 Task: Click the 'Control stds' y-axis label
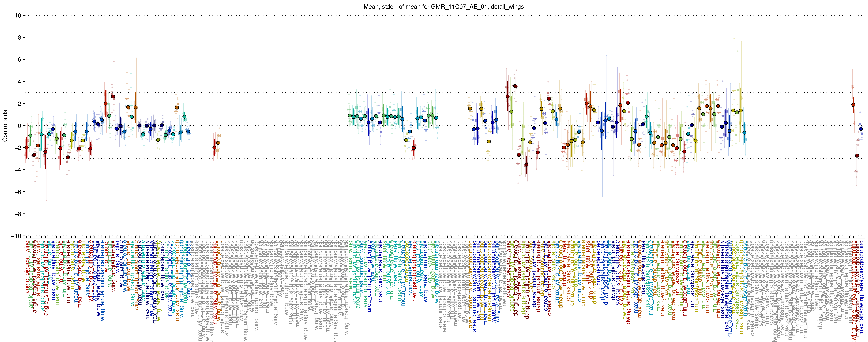(5, 126)
